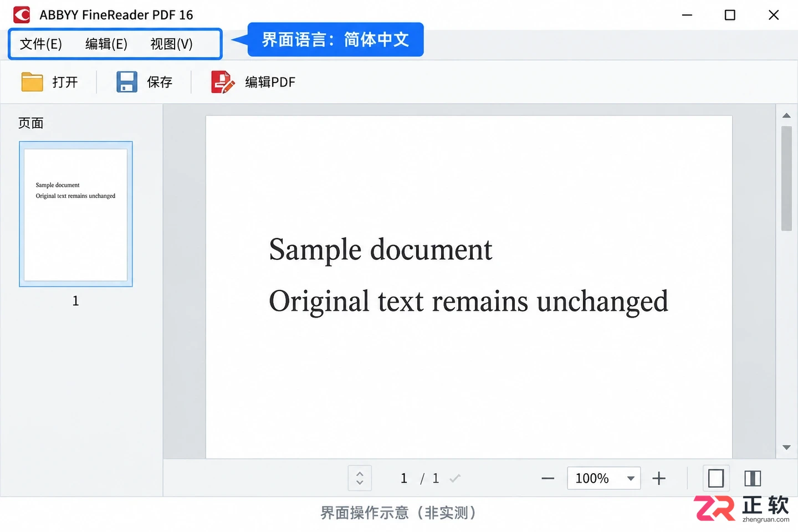Viewport: 798px width, 532px height.
Task: Zoom in with the plus icon
Action: [659, 478]
